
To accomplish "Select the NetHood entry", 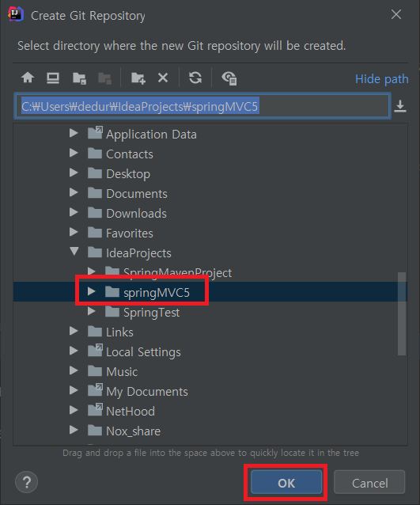I will tap(131, 412).
